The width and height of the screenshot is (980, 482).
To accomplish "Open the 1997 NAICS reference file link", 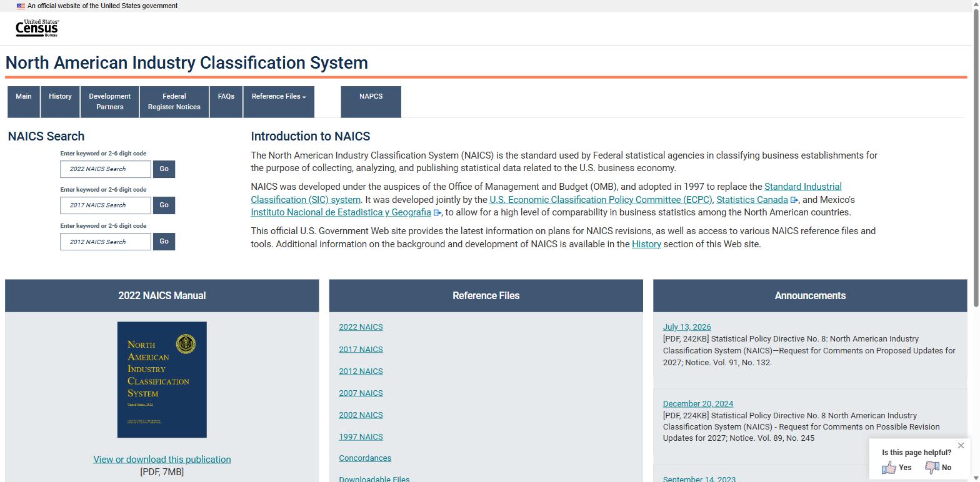I will pyautogui.click(x=361, y=437).
